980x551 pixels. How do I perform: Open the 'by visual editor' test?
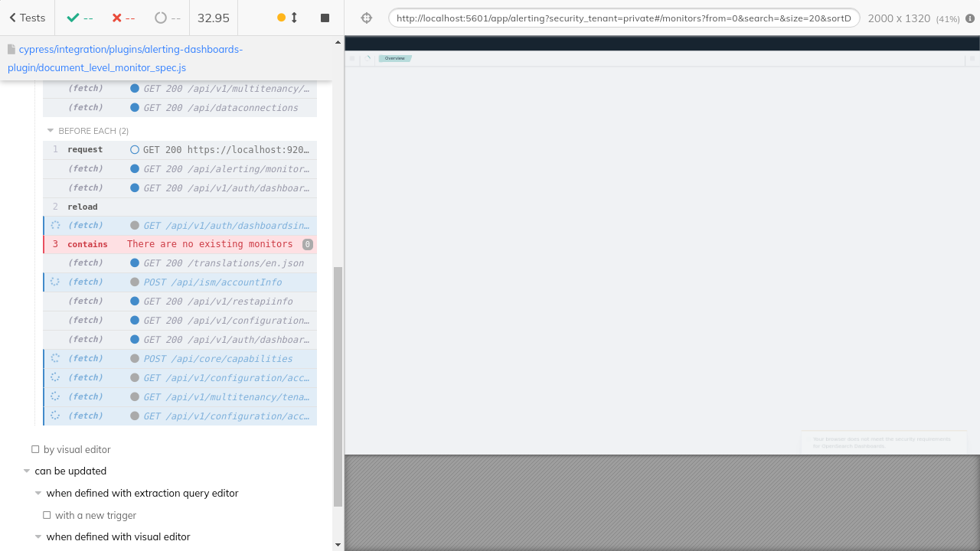(77, 450)
